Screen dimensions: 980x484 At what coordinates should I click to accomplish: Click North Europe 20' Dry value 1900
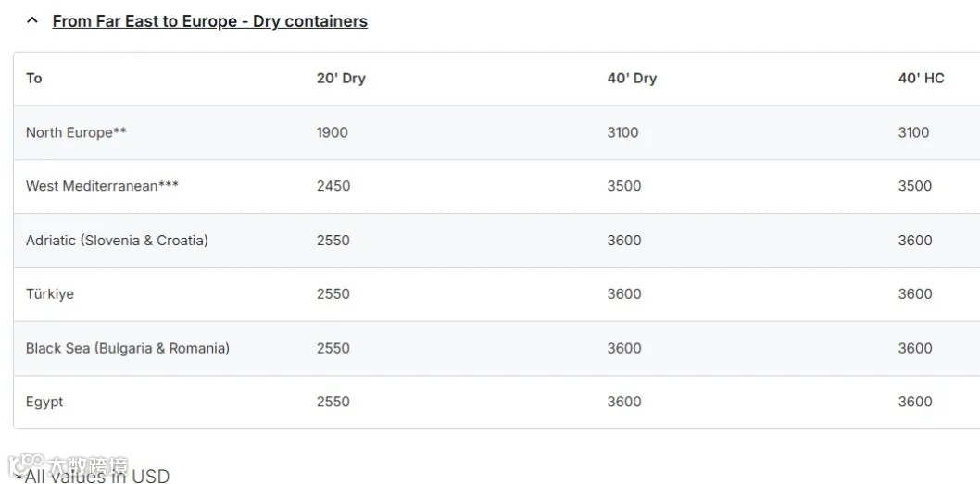click(332, 132)
